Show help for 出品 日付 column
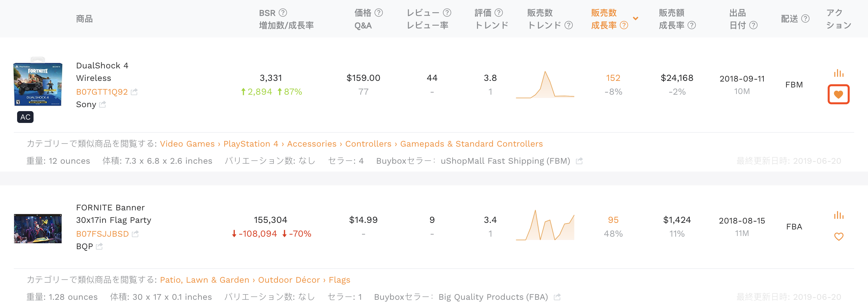Viewport: 868px width, 307px height. [x=754, y=25]
